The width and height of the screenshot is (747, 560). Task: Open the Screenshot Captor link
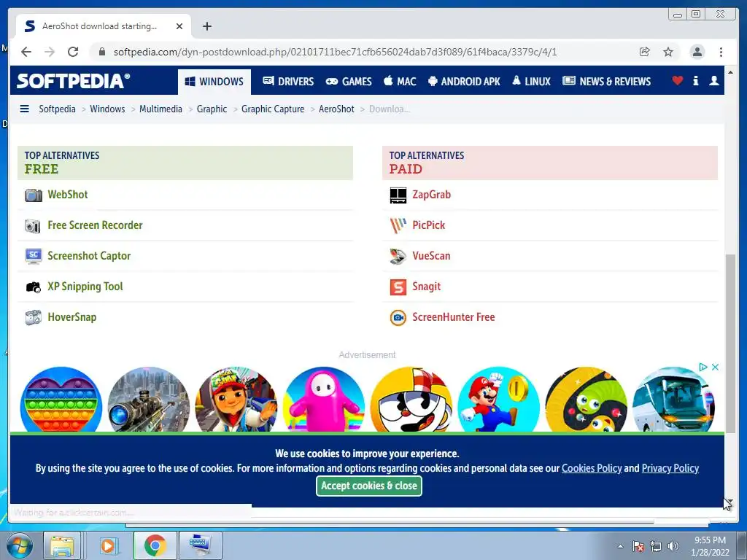pos(88,256)
